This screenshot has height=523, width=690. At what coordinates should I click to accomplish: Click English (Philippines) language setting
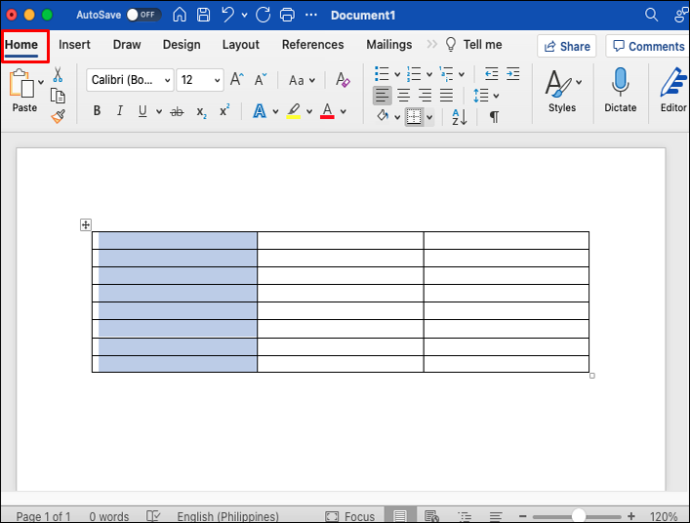tap(228, 516)
